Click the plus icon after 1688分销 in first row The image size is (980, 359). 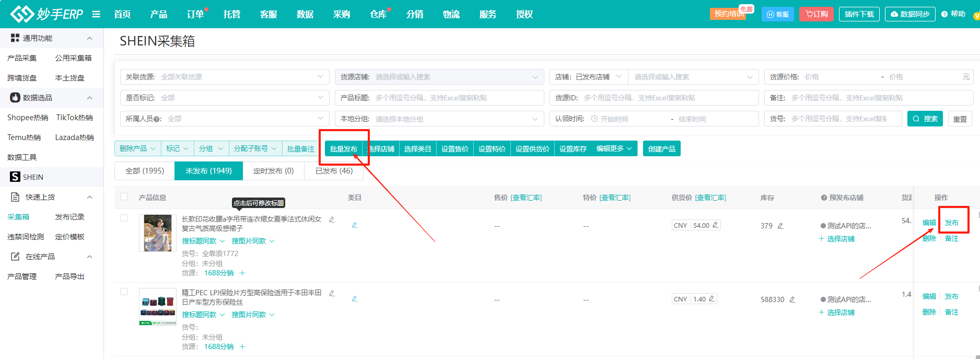click(242, 273)
